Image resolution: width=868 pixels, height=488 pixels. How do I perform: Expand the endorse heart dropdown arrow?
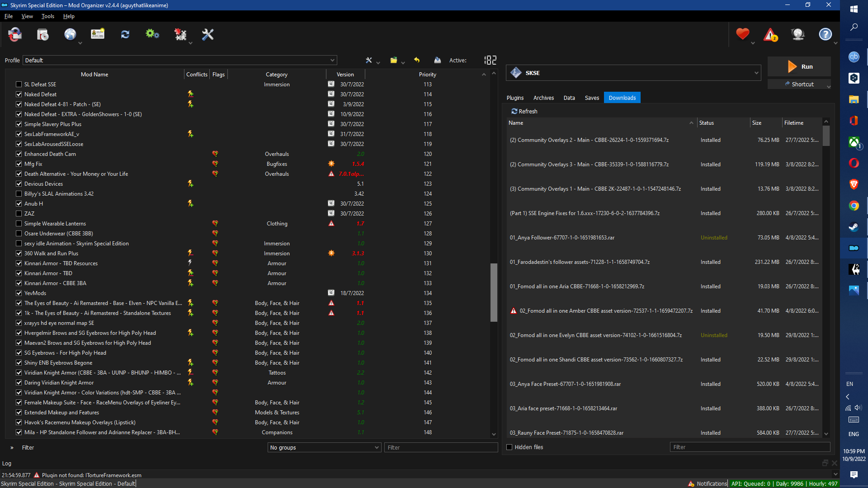[753, 43]
